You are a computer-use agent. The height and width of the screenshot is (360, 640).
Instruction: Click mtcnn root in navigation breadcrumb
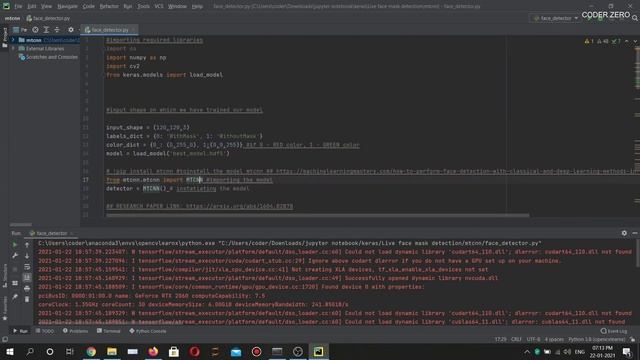coord(12,18)
